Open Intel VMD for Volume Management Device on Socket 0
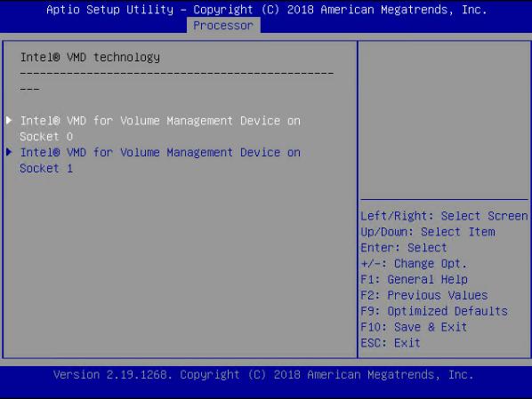 [160, 129]
